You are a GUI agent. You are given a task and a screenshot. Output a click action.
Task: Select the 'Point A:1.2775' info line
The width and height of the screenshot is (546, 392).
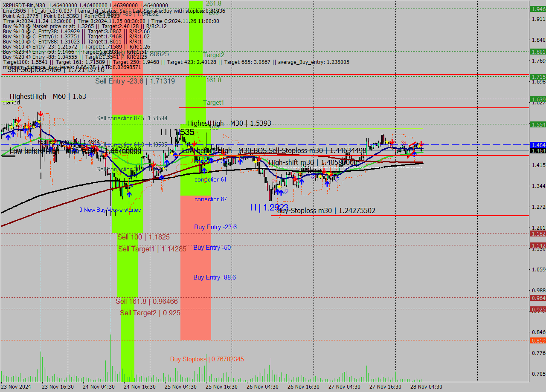61,16
